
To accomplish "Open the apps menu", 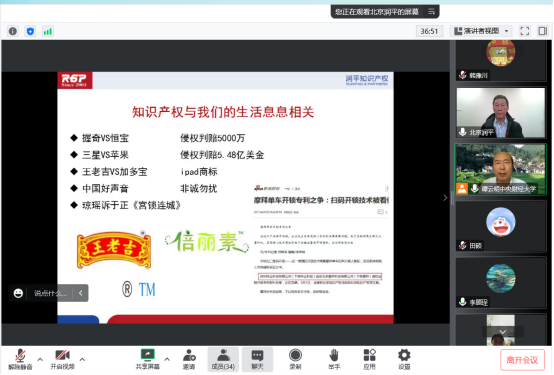I will click(x=370, y=359).
